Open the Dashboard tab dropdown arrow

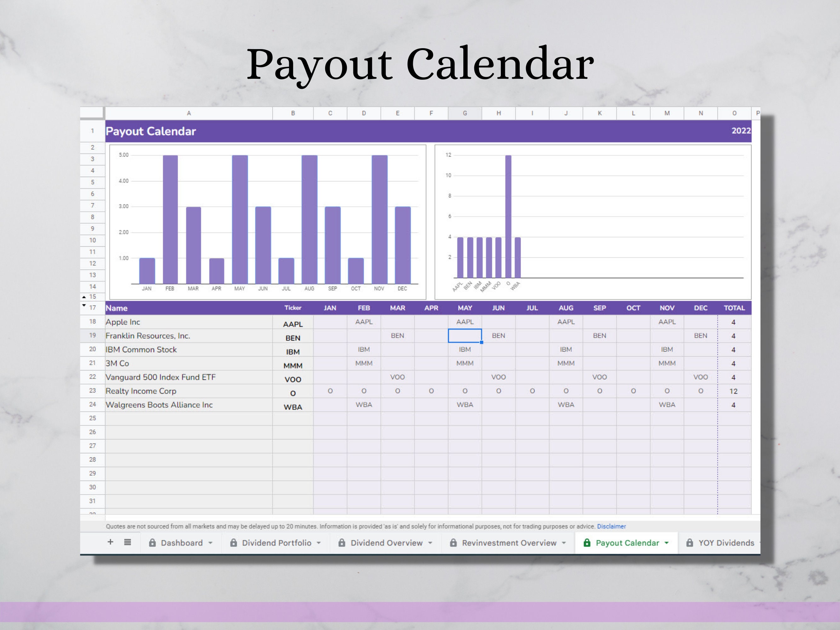point(211,543)
